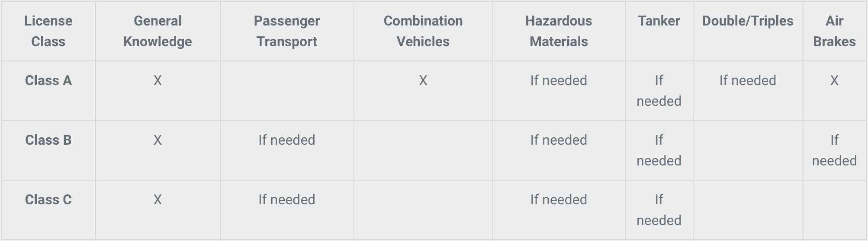This screenshot has width=868, height=241.
Task: Click the Class C row label
Action: click(48, 200)
